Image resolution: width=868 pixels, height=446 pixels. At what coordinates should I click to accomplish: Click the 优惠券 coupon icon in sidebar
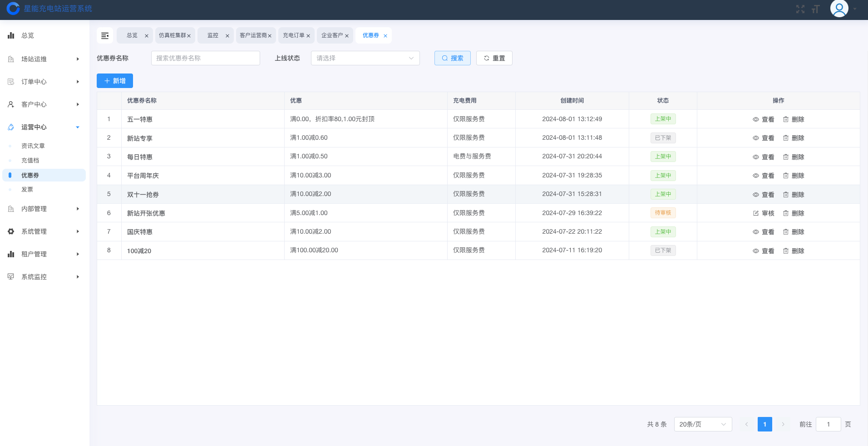[11, 175]
